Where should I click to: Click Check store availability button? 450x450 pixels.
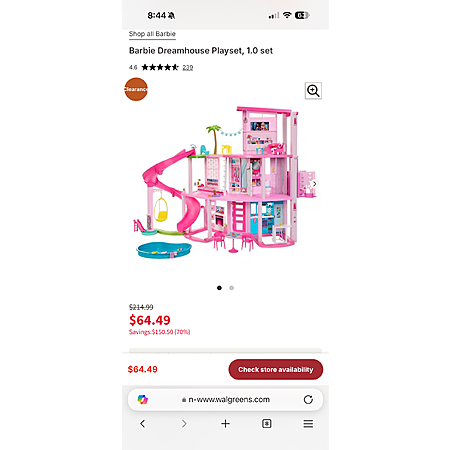276,369
